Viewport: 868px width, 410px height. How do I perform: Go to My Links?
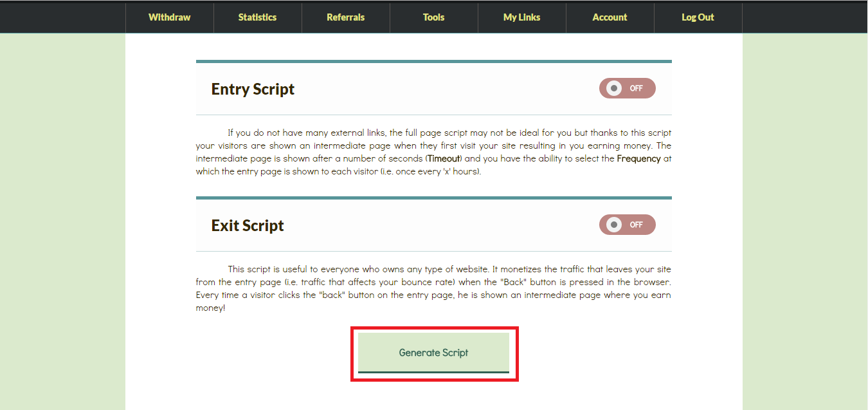pyautogui.click(x=521, y=17)
